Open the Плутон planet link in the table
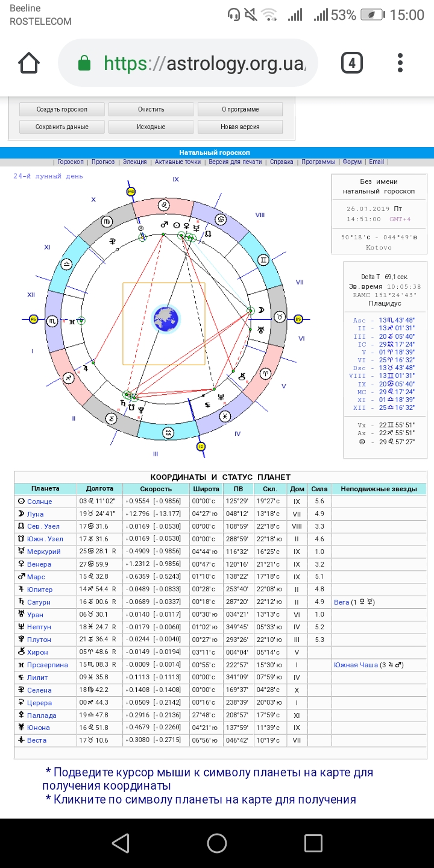Image resolution: width=434 pixels, height=868 pixels. pos(39,640)
